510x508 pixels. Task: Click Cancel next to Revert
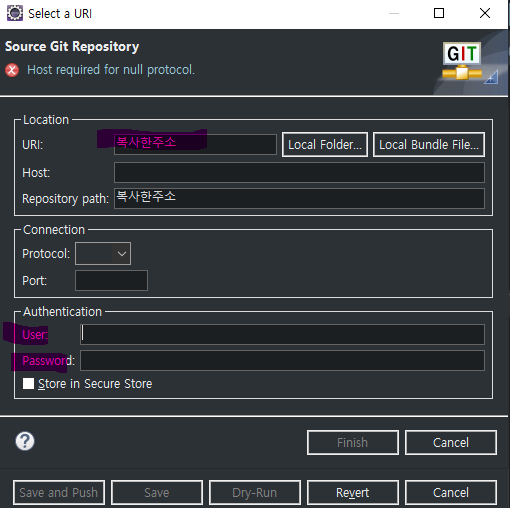451,493
